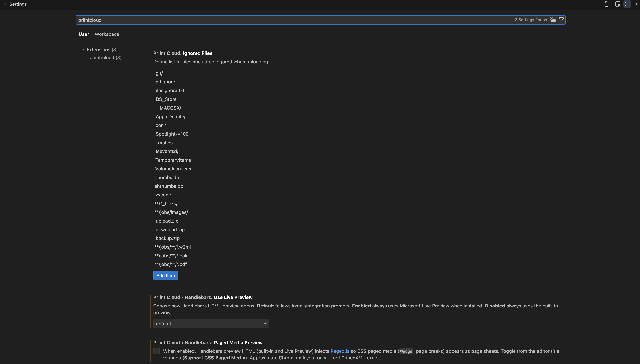This screenshot has height=364, width=640.
Task: Select the .upload.zip list entry
Action: pyautogui.click(x=166, y=221)
